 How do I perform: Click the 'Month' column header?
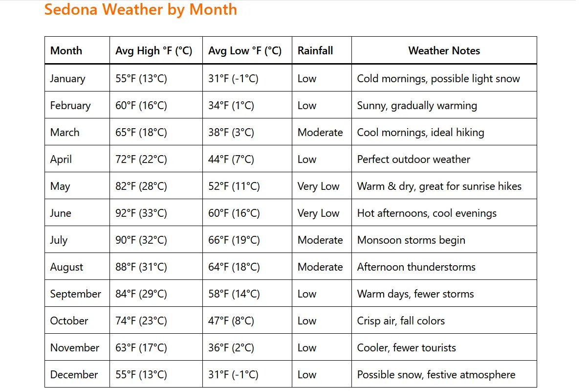[66, 50]
